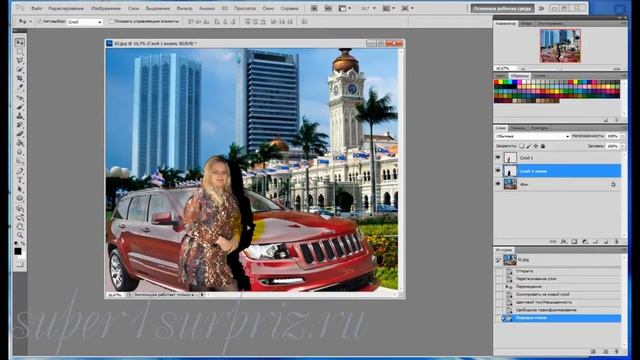Expand the workspace list chevron
This screenshot has height=360, width=640.
pyautogui.click(x=541, y=8)
